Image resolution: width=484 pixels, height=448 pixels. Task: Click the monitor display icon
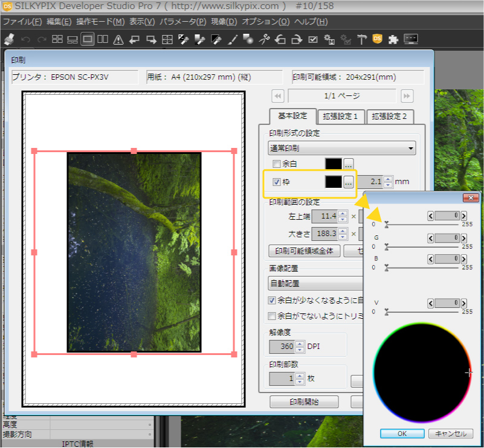410,39
